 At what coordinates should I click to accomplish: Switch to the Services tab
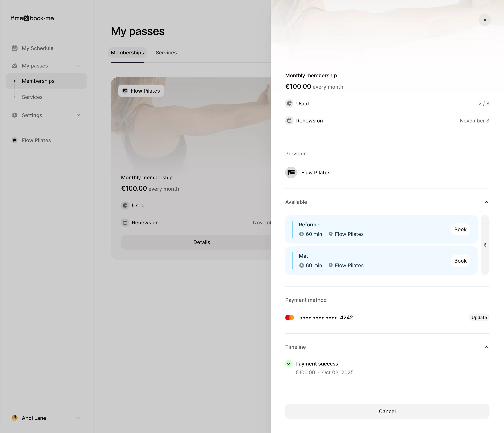pyautogui.click(x=166, y=52)
